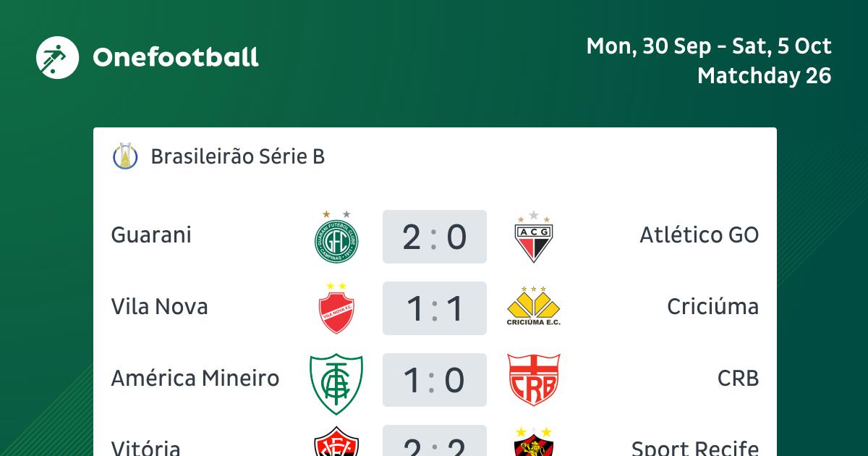Click the Mon, 30 Sep - Sat, 5 Oct date range
Screen dimensions: 868x456
(709, 46)
